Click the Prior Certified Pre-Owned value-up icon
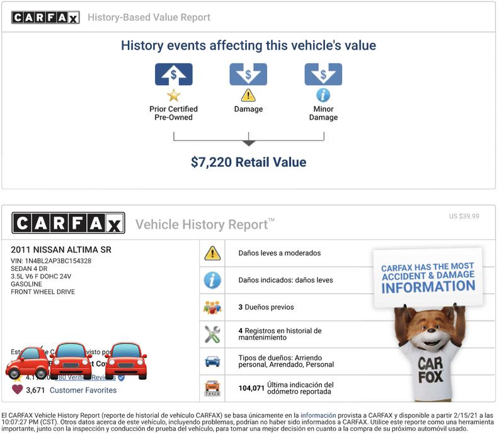504x441 pixels. pyautogui.click(x=173, y=74)
